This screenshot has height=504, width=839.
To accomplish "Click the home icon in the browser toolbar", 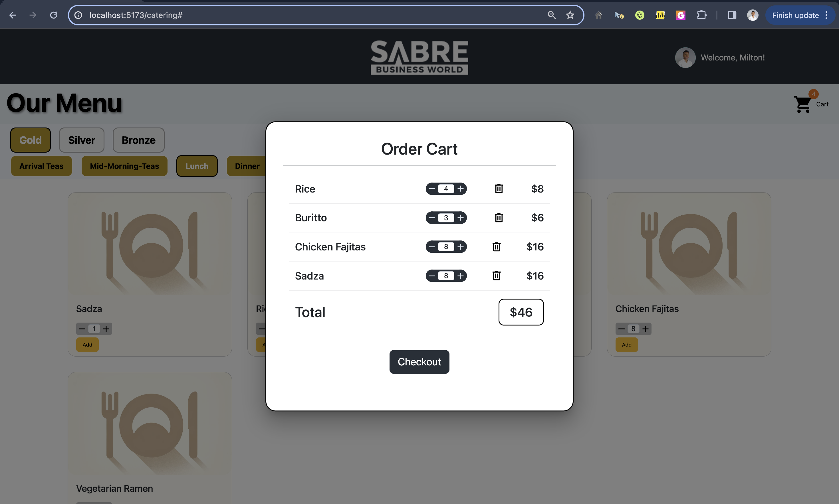I will [598, 15].
